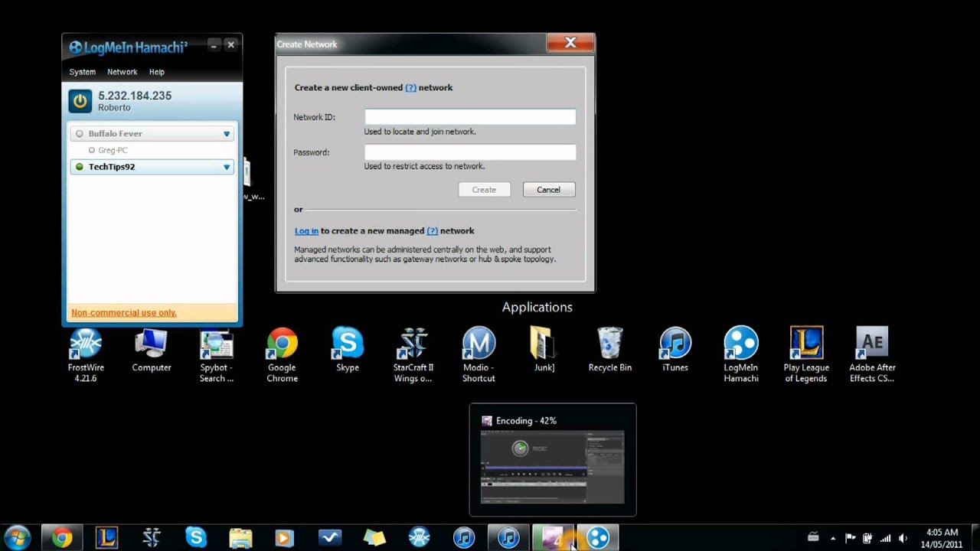980x551 pixels.
Task: Open the System menu in Hamachi
Action: point(83,72)
